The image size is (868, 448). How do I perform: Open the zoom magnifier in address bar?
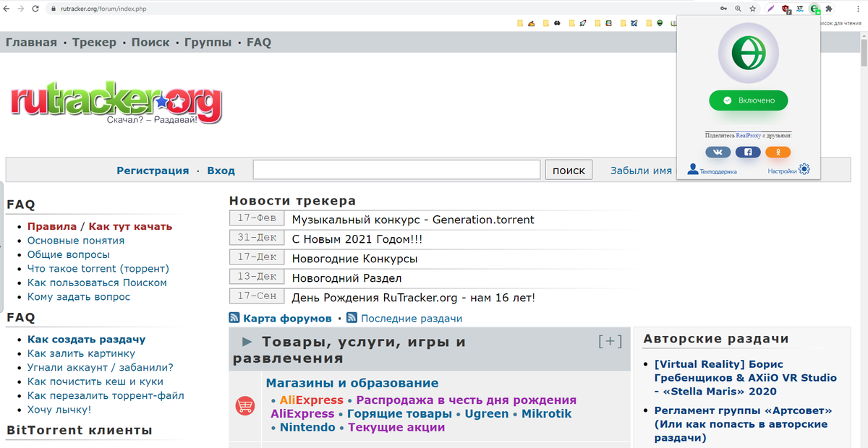738,9
